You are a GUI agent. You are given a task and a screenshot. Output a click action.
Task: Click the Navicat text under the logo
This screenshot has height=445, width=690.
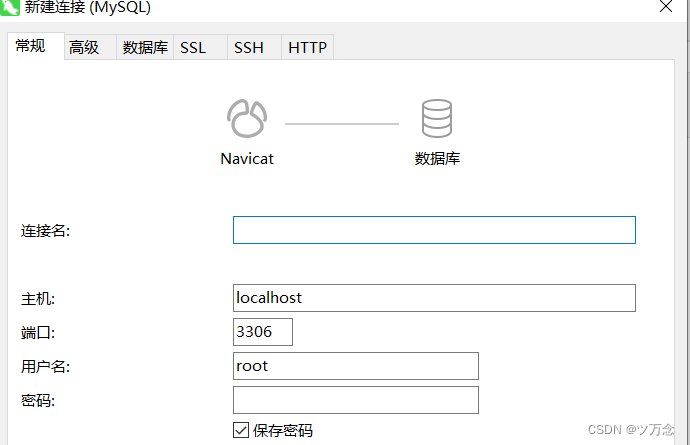tap(247, 159)
